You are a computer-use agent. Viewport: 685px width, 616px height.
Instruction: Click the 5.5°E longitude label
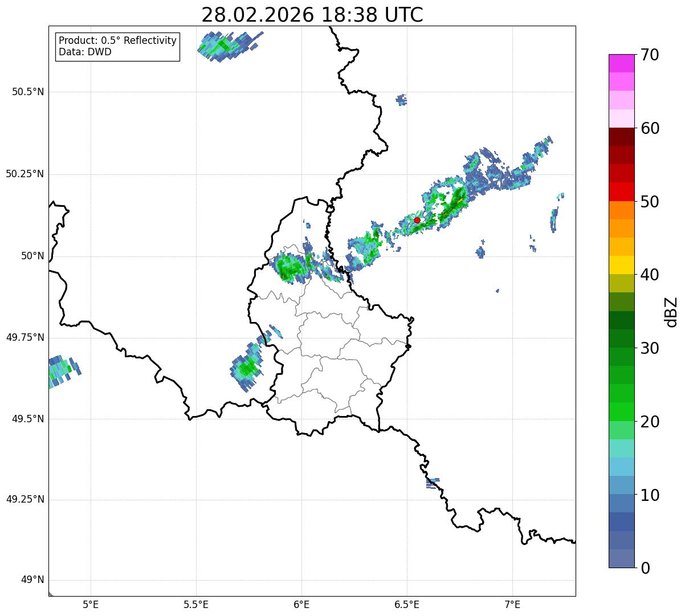[x=196, y=604]
